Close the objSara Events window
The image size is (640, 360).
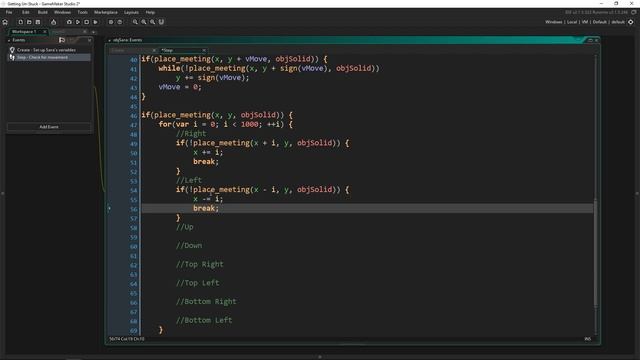pos(596,40)
